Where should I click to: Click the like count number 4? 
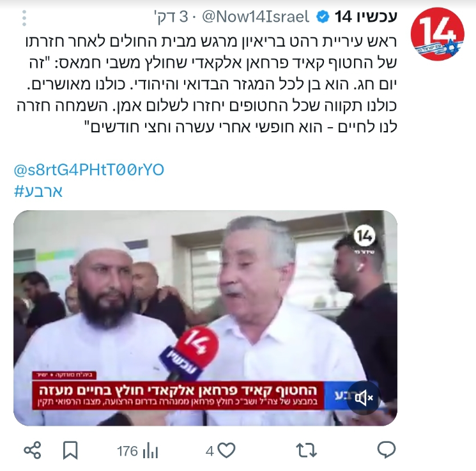click(210, 451)
